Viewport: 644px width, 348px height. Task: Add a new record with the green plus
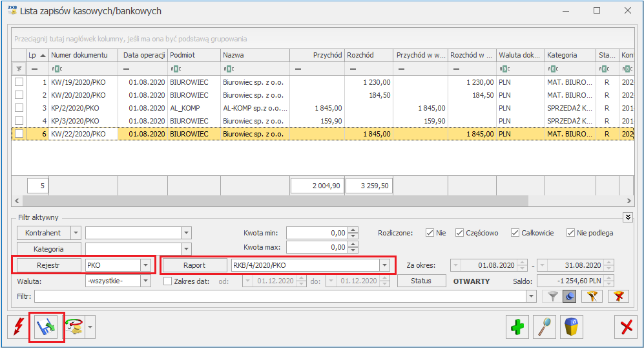coord(517,327)
